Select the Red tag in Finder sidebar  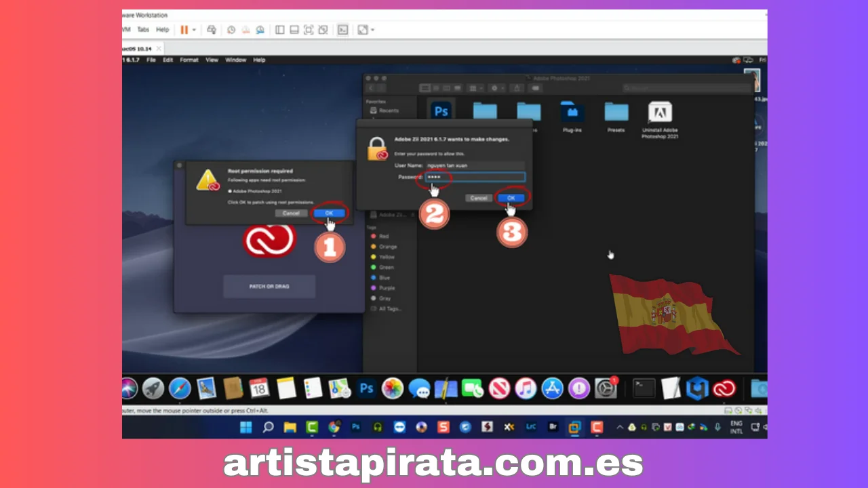click(384, 236)
